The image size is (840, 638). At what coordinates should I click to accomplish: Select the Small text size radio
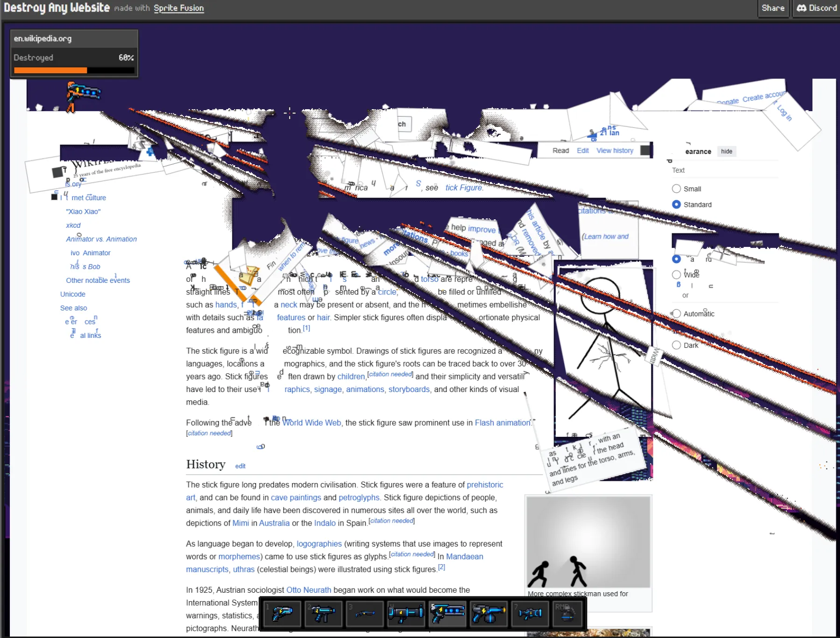(x=676, y=189)
